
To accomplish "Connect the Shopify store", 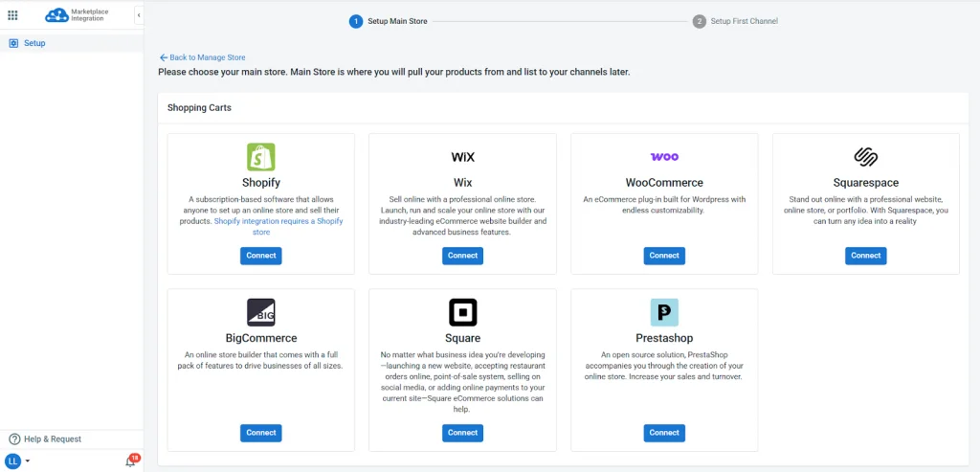I will pos(261,256).
